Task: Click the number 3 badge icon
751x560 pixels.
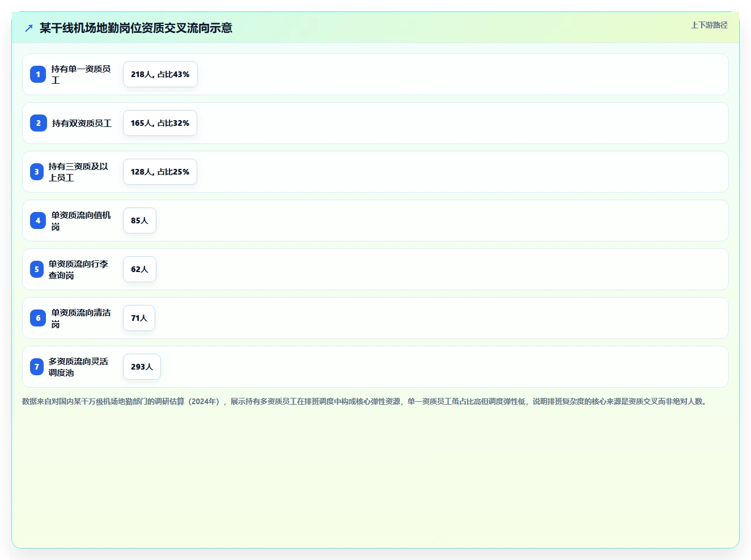Action: tap(37, 172)
